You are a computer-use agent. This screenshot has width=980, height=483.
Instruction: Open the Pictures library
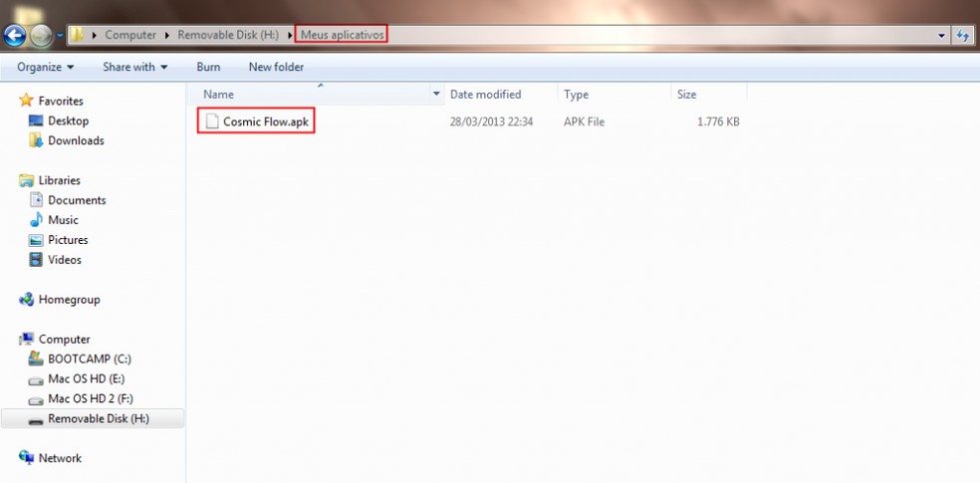point(68,240)
